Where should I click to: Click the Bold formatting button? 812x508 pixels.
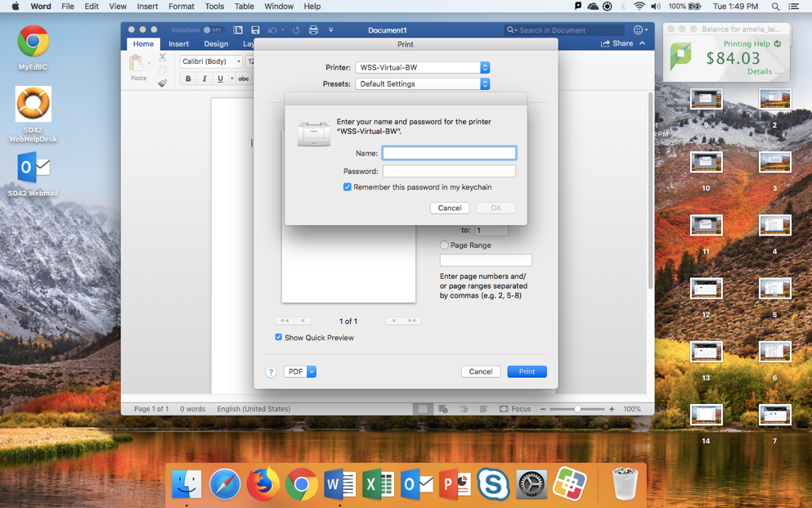pyautogui.click(x=188, y=79)
